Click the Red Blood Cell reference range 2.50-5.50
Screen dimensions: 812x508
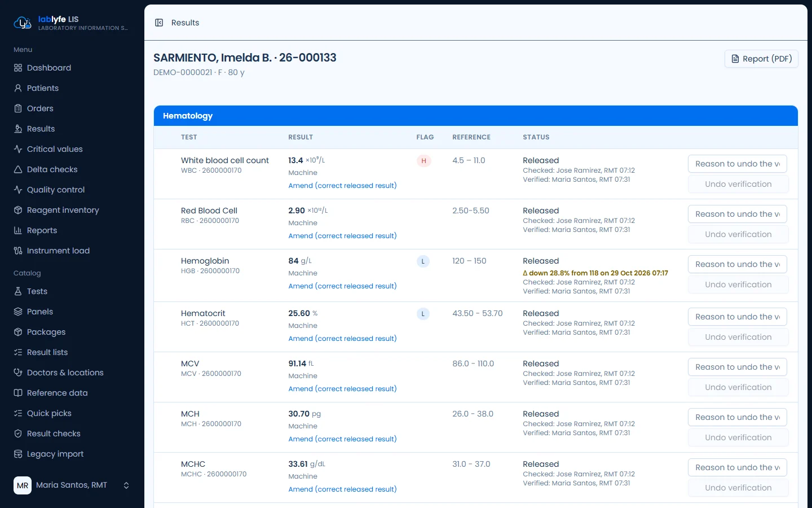point(471,211)
